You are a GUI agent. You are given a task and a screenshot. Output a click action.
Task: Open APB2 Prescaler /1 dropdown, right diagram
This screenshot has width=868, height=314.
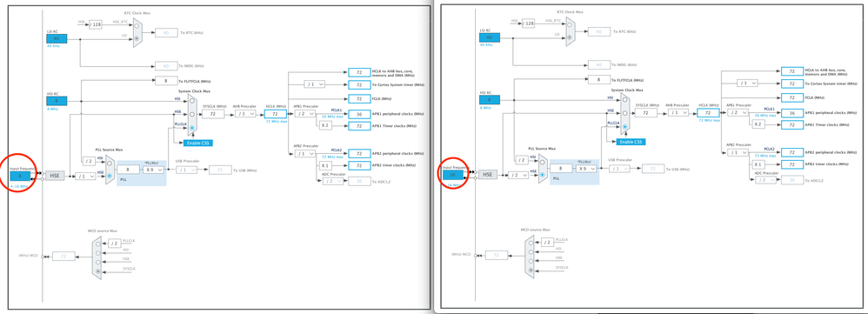click(x=737, y=152)
